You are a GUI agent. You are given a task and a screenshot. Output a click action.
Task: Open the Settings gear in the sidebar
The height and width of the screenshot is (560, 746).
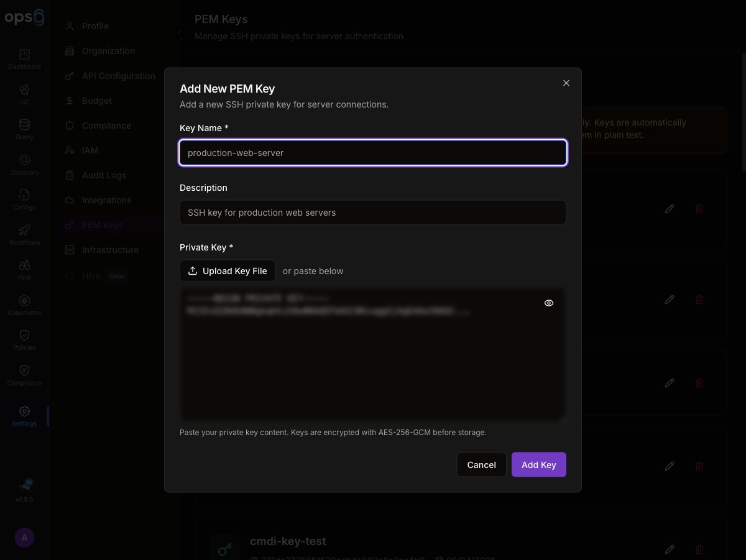(x=24, y=411)
